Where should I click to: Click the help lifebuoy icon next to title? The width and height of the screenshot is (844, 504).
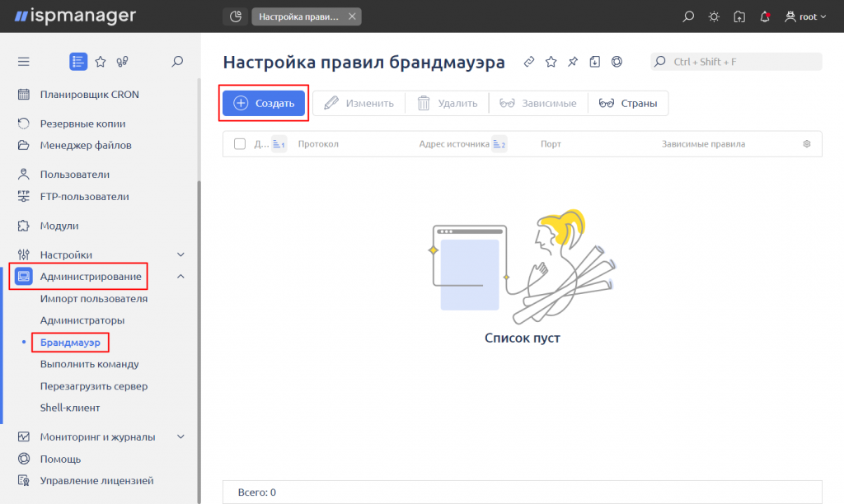click(x=617, y=62)
